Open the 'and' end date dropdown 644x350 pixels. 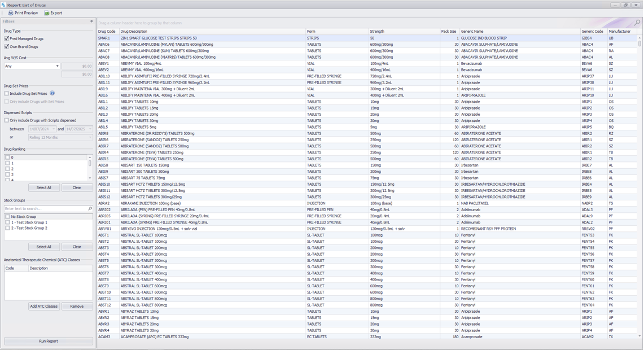90,129
